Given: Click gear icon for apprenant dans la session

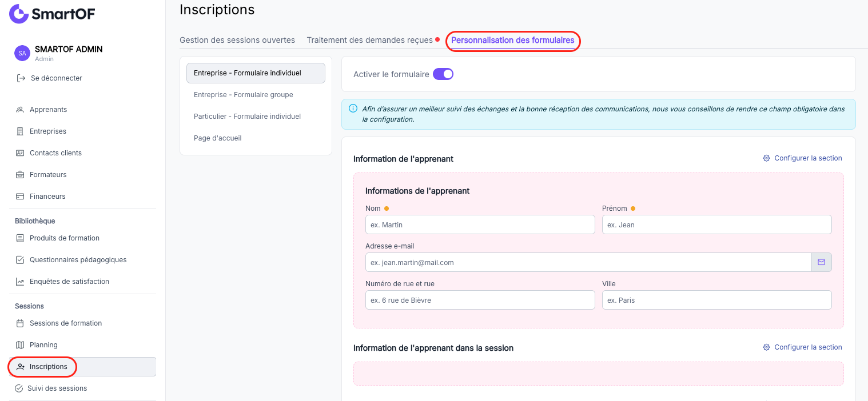Looking at the screenshot, I should 766,347.
